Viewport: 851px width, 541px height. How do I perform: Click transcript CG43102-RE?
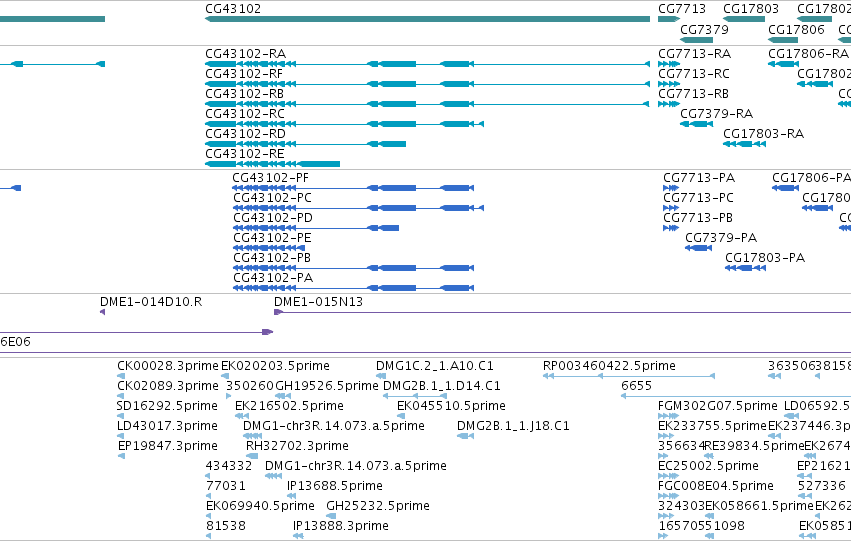(x=244, y=154)
